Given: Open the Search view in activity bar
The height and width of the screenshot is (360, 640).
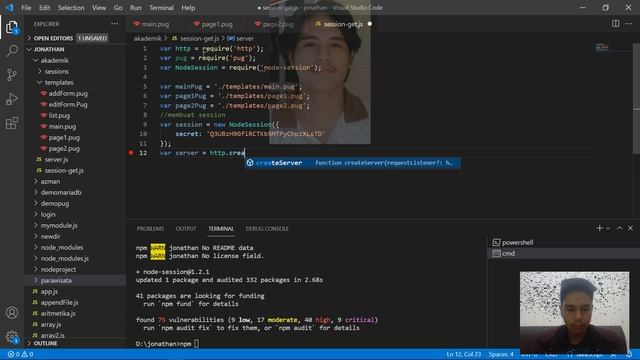Looking at the screenshot, I should point(12,51).
